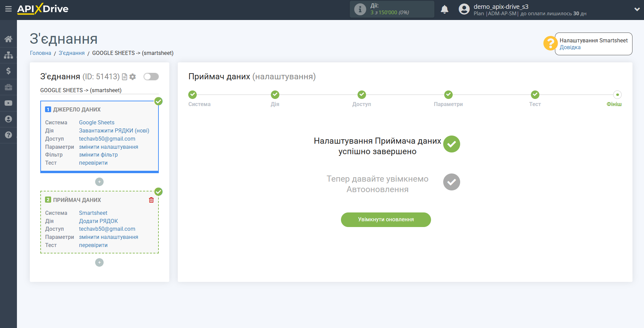Expand the account dropdown chevron
This screenshot has height=328, width=644.
[x=637, y=9]
